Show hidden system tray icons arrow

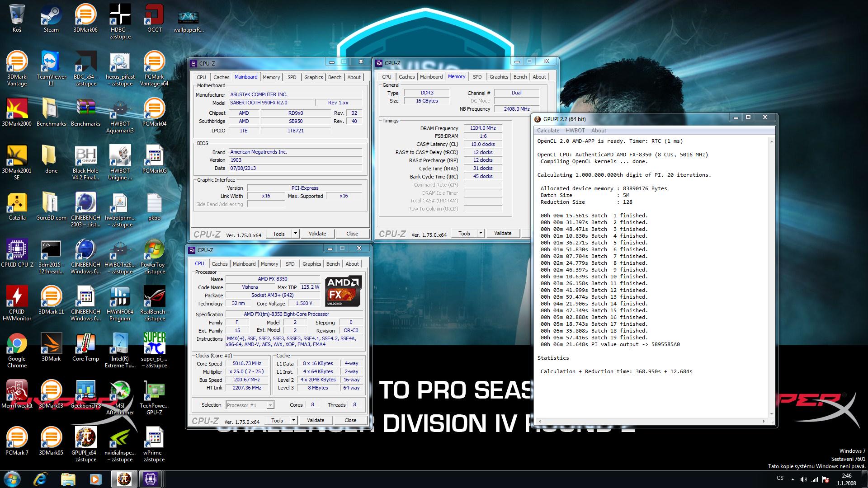pos(793,479)
